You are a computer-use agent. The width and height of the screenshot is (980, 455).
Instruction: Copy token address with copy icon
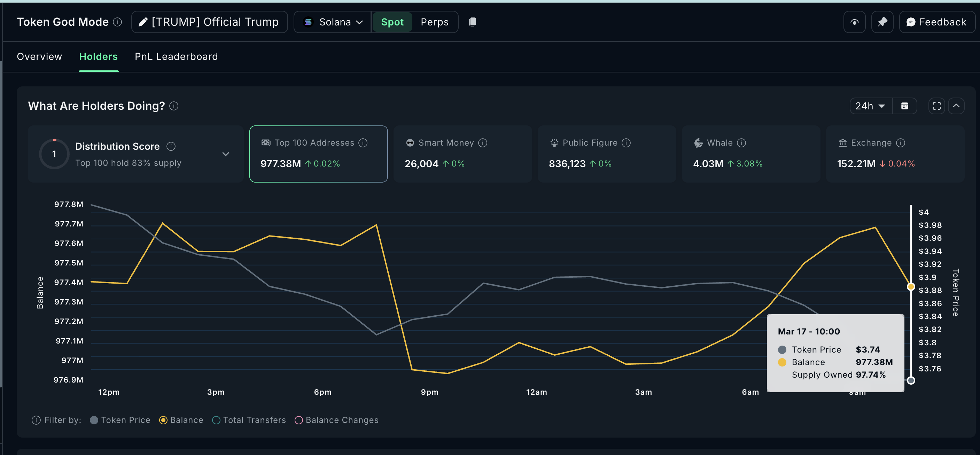pyautogui.click(x=473, y=22)
